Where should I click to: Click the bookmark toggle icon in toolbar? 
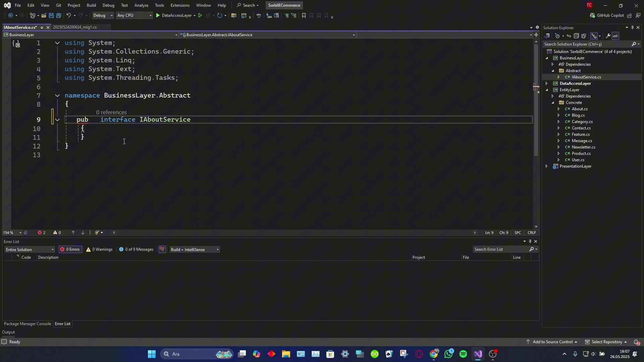click(x=304, y=15)
